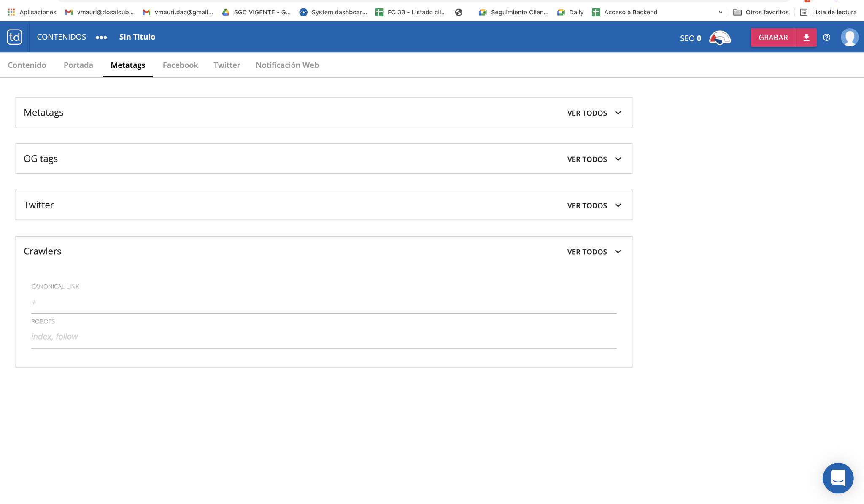
Task: Open the three-dots options menu
Action: pos(101,38)
